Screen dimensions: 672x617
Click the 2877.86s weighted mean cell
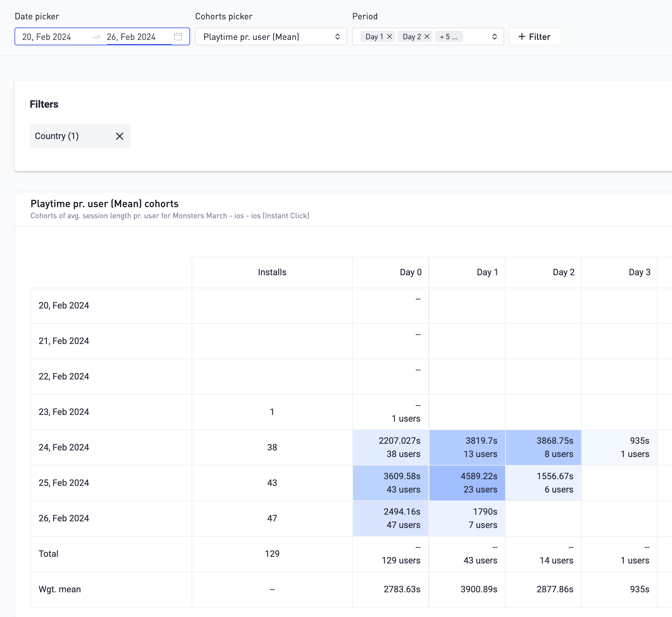click(543, 589)
